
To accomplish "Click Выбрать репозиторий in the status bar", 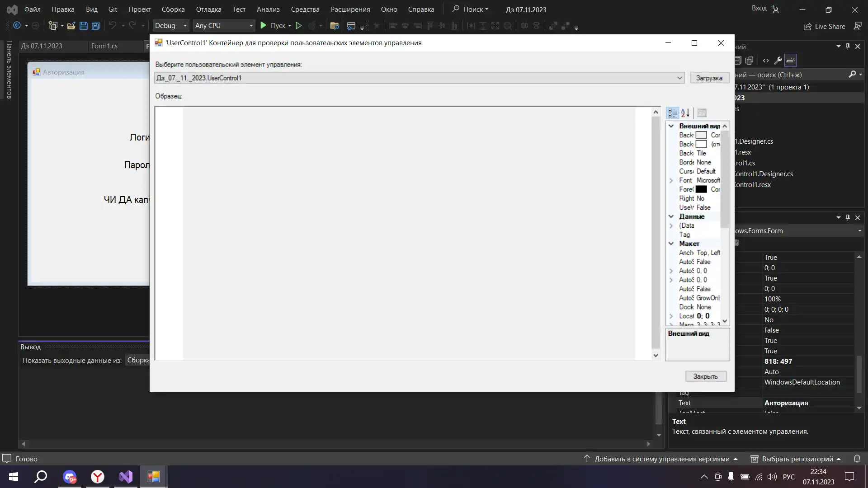I will [x=797, y=459].
